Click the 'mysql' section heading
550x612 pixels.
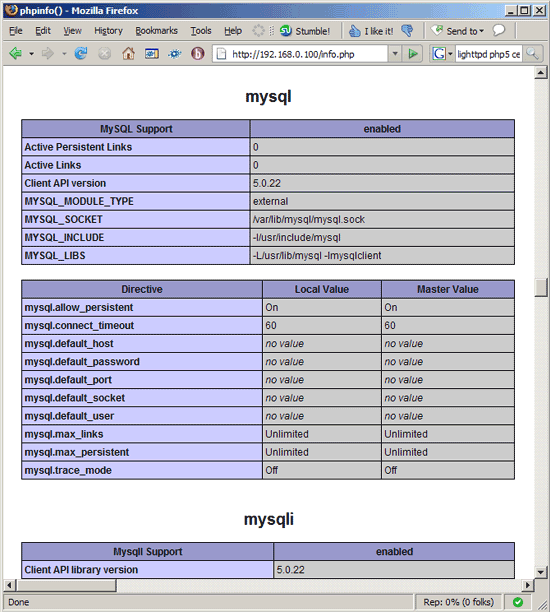click(x=268, y=96)
